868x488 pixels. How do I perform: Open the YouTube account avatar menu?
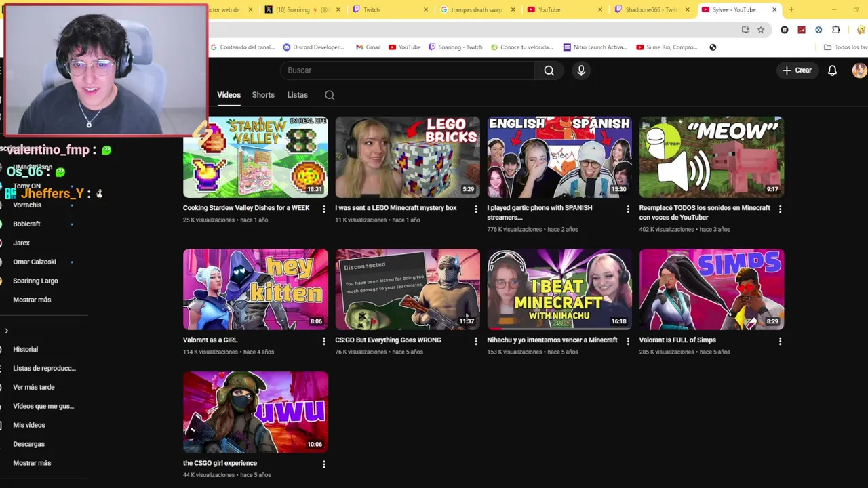click(x=859, y=70)
